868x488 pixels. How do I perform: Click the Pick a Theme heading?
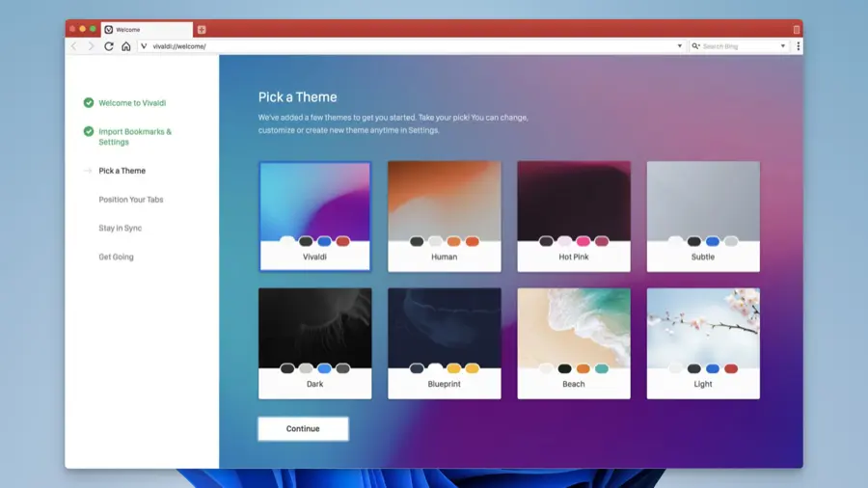pyautogui.click(x=298, y=96)
